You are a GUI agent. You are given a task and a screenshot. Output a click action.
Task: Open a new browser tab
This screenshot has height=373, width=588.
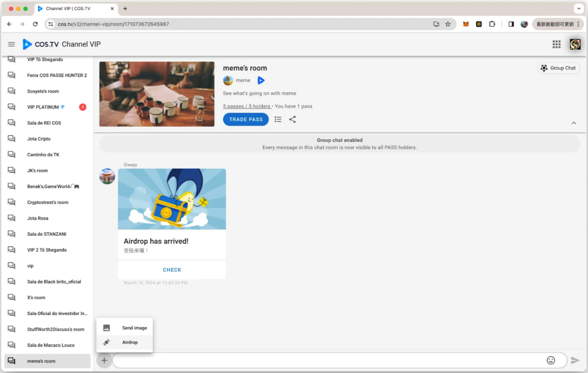(125, 8)
